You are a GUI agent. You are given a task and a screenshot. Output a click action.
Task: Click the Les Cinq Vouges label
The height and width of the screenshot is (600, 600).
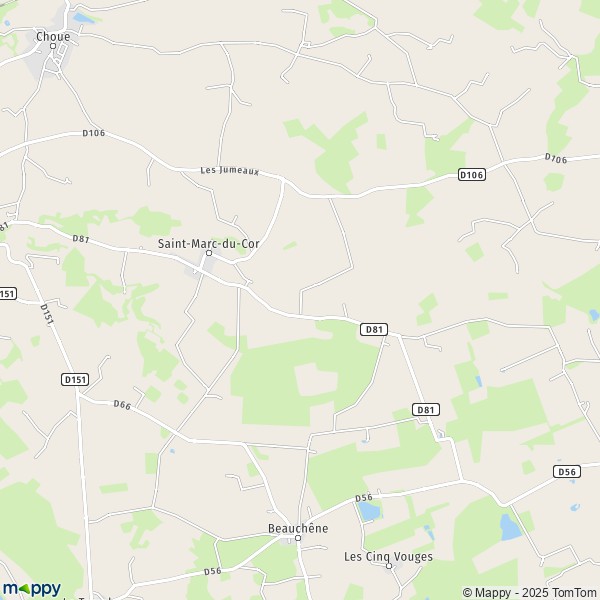pyautogui.click(x=388, y=557)
